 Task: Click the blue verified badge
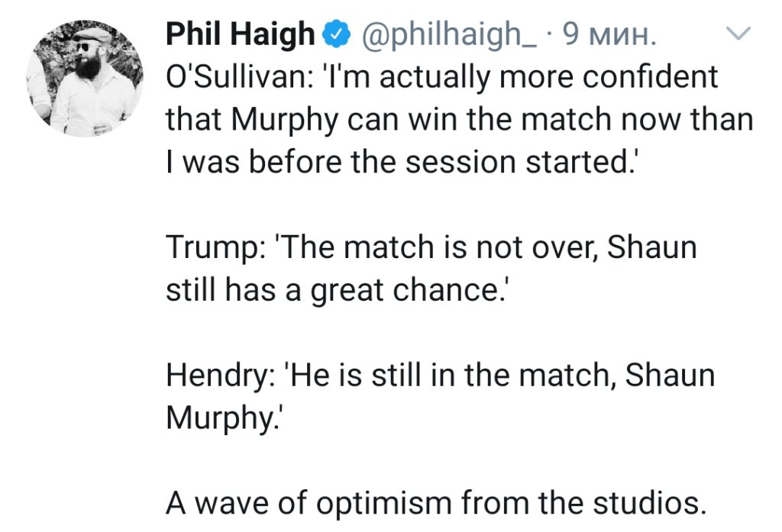[x=335, y=34]
